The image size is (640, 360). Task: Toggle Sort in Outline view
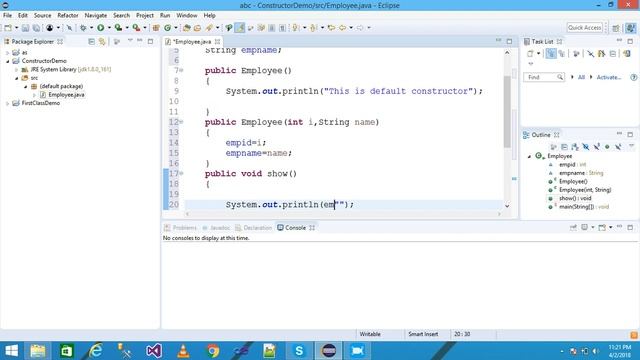575,147
